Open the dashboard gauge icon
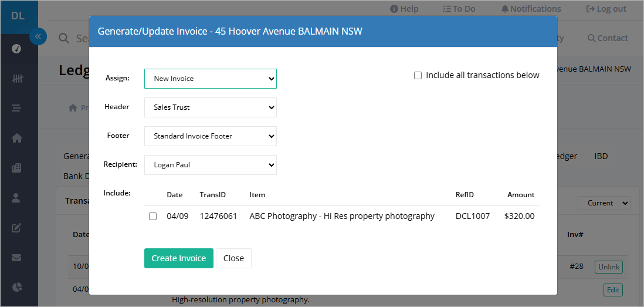Image resolution: width=644 pixels, height=307 pixels. click(16, 49)
